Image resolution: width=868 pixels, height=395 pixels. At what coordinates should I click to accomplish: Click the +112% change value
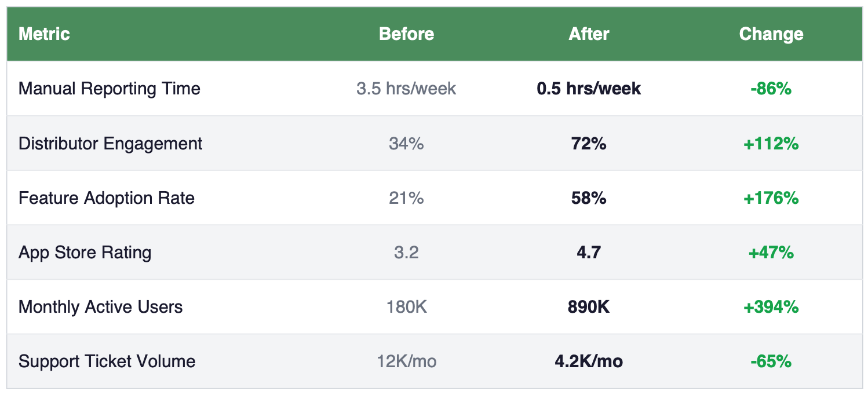click(771, 144)
